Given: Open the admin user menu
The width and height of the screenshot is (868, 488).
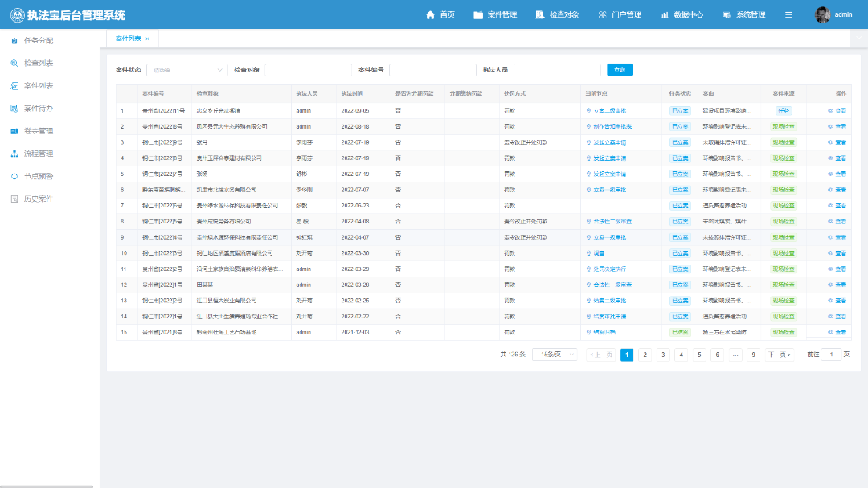Looking at the screenshot, I should [x=833, y=15].
